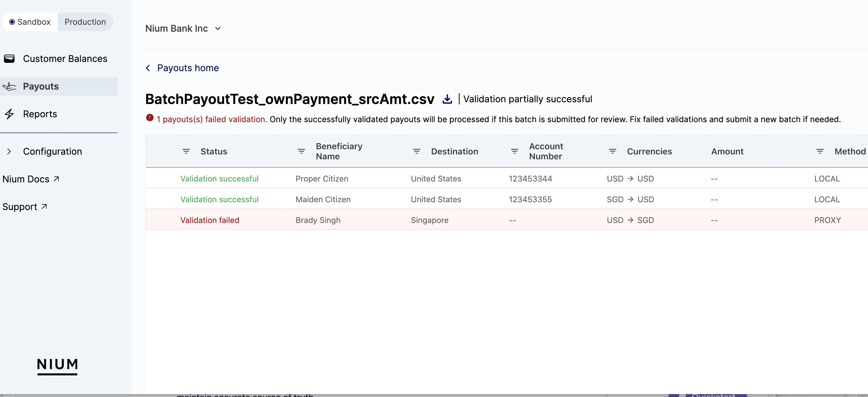The image size is (868, 397).
Task: Click the 1 payouts(s) failed validation message
Action: point(212,120)
